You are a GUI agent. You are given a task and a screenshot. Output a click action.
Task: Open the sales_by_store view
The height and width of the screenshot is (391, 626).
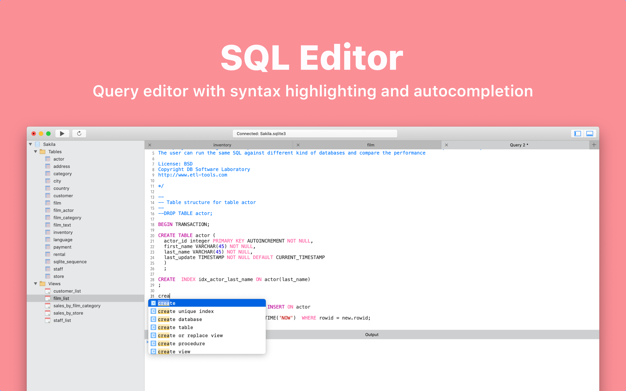tap(68, 313)
